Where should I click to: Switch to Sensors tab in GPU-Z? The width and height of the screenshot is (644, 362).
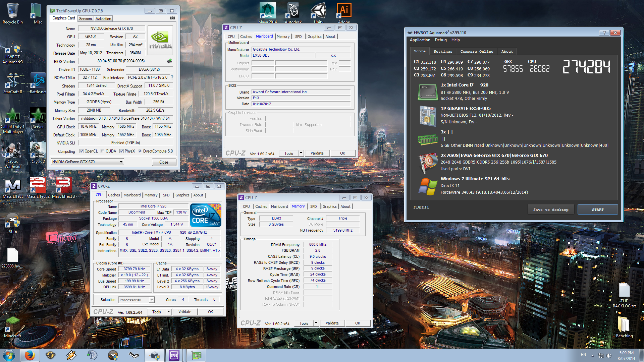[85, 19]
